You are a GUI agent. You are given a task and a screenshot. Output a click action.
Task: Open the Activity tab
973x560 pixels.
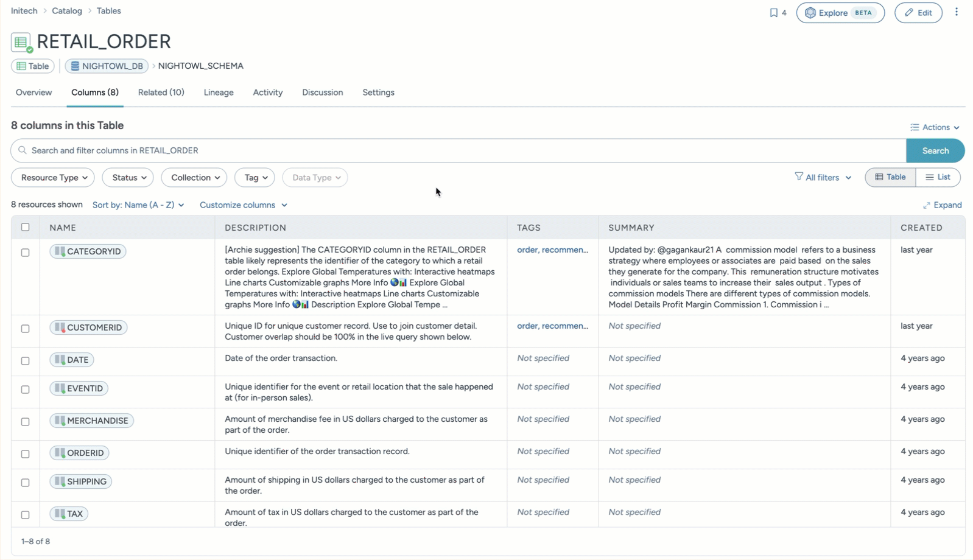point(268,93)
